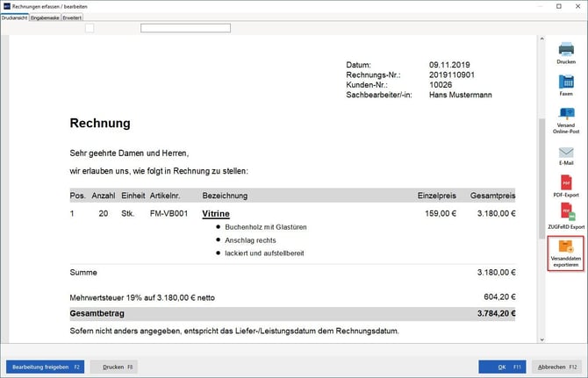Open the Eingabemaske tab
This screenshot has height=378, width=588.
(x=45, y=18)
